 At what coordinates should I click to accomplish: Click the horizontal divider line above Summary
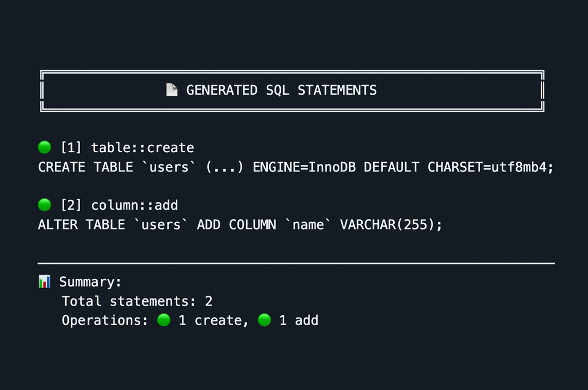296,263
